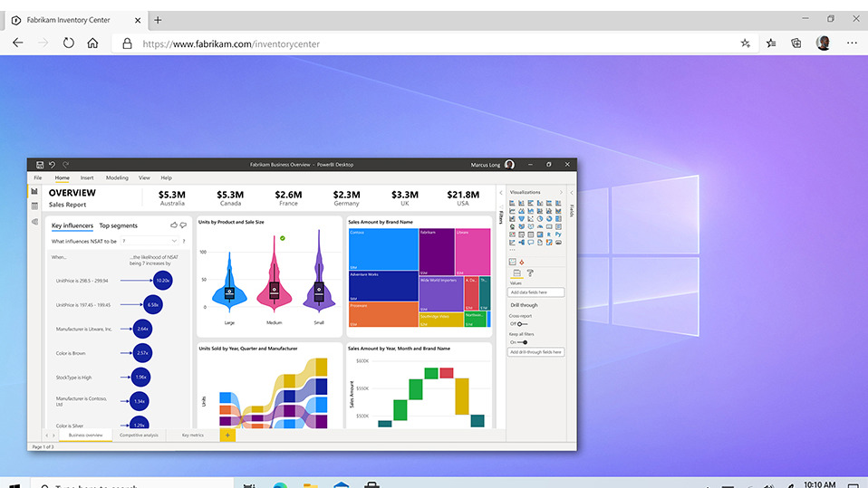View site security lock information
This screenshot has width=868, height=488.
coord(128,43)
